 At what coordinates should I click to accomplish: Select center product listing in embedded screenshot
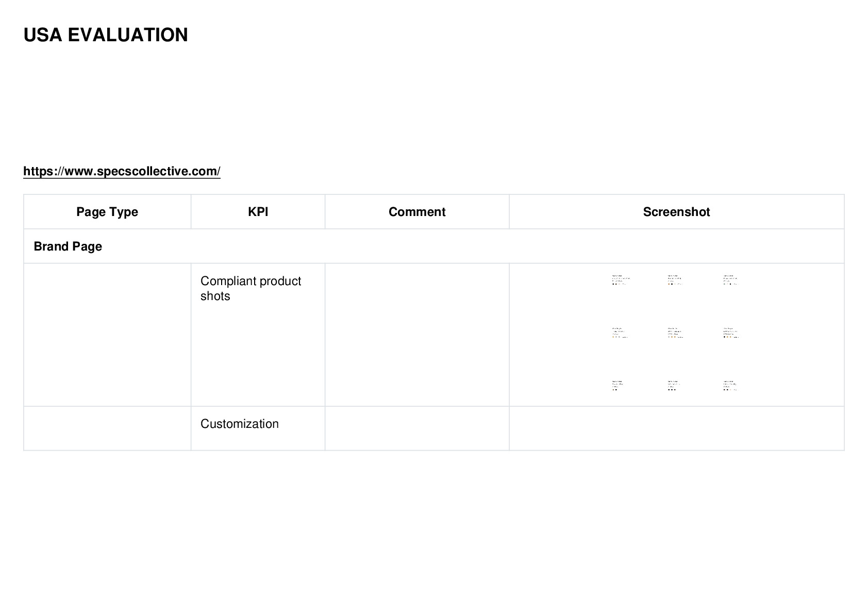pos(675,333)
